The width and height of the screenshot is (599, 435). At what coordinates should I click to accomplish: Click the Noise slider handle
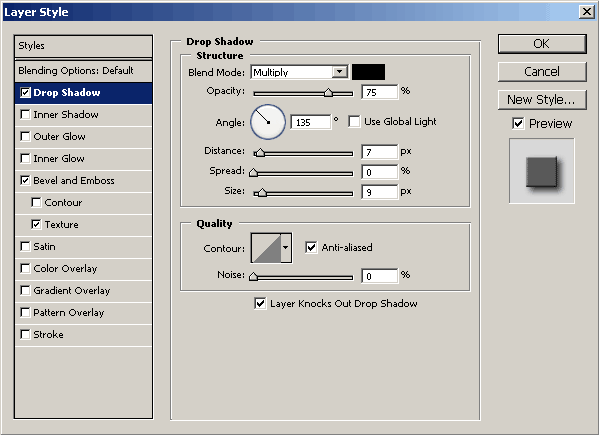click(x=253, y=277)
